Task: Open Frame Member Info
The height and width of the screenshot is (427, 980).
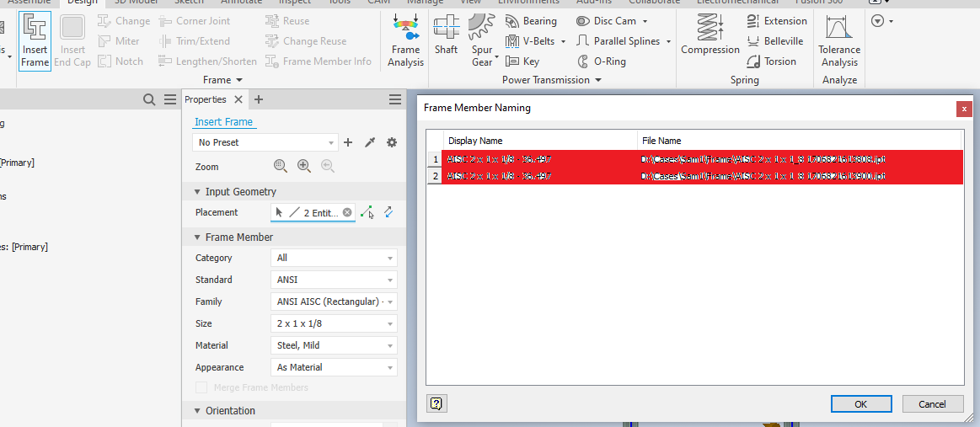Action: 319,61
